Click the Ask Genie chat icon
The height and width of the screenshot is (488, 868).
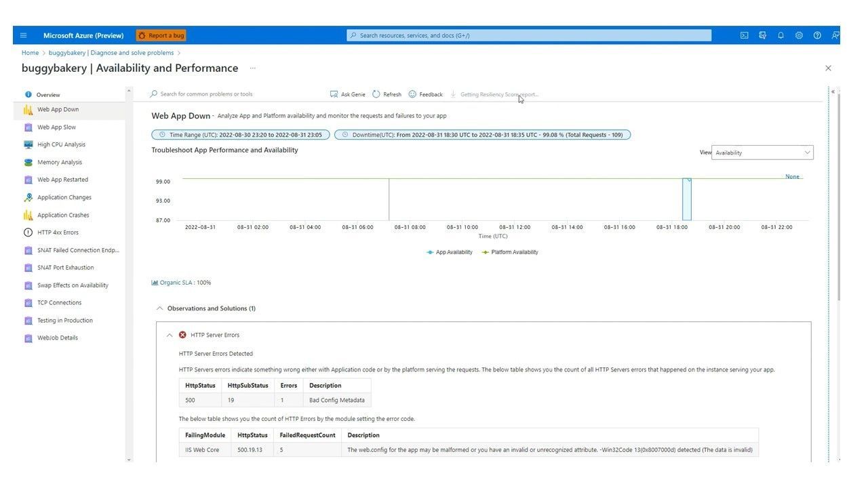[x=334, y=94]
